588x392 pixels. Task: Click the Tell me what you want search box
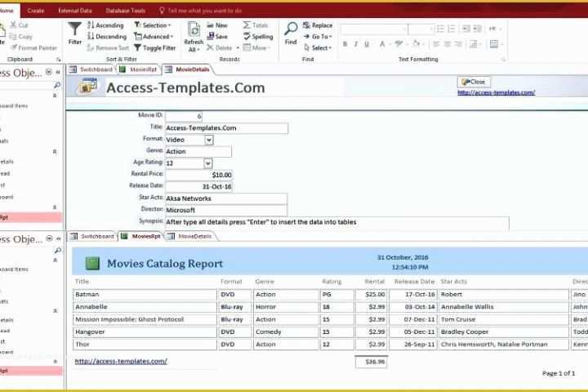click(x=201, y=11)
